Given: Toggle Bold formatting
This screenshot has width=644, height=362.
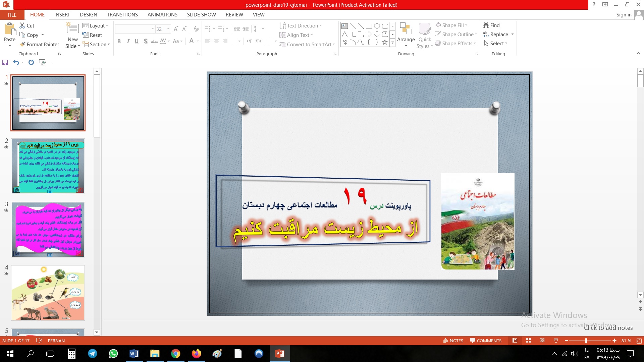Looking at the screenshot, I should 119,41.
